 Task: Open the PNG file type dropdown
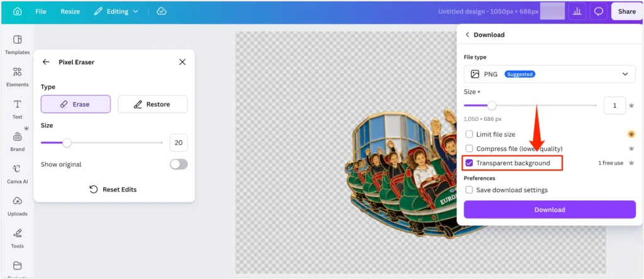point(550,74)
